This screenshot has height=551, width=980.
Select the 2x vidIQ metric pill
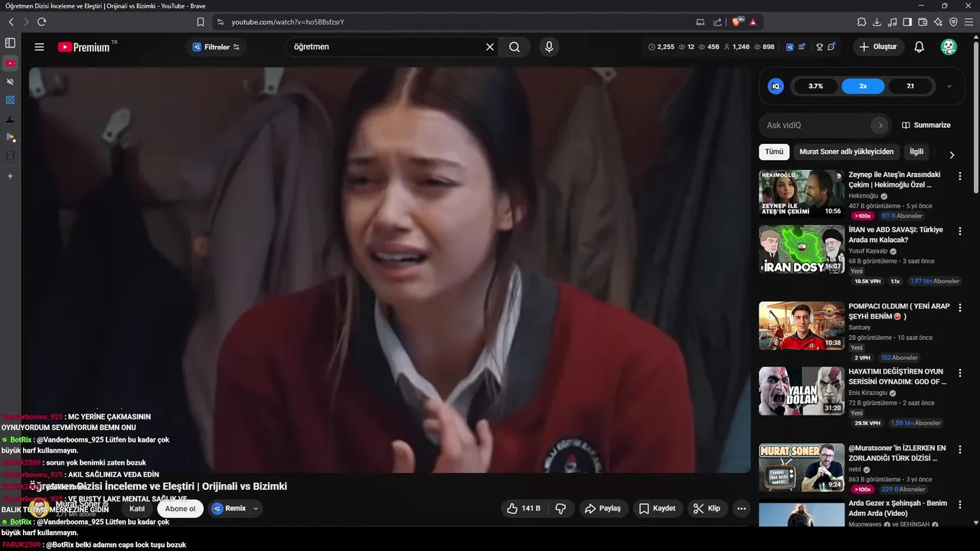pyautogui.click(x=863, y=86)
